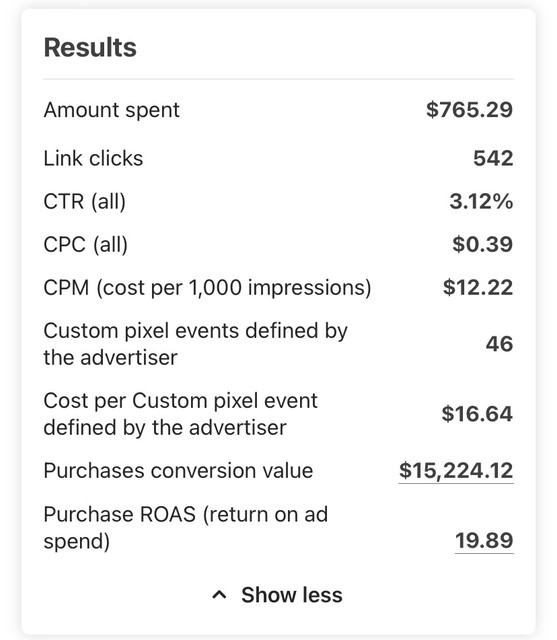Click the CPC (all) label
557x640 pixels.
pyautogui.click(x=86, y=245)
